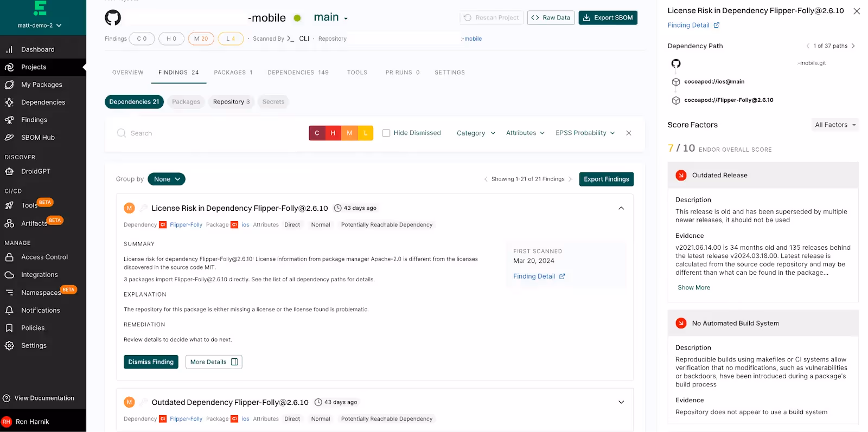Select the Secrets filter chip
The image size is (868, 432).
click(273, 102)
